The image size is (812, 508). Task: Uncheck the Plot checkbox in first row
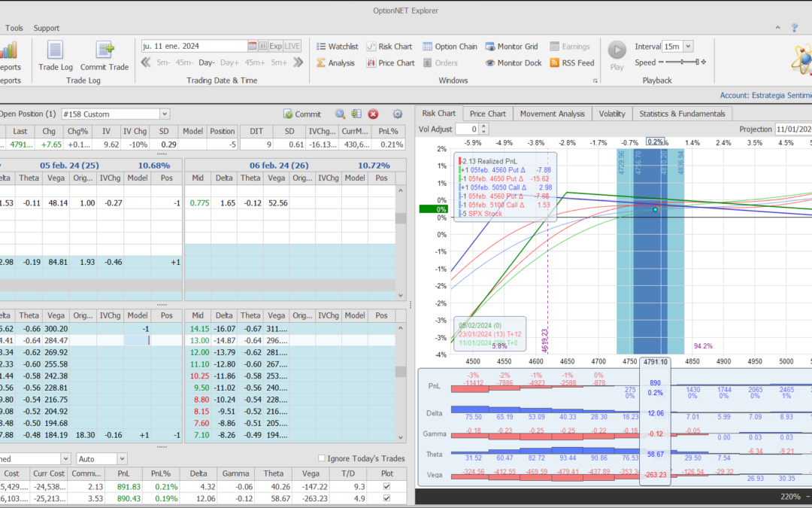(x=386, y=487)
